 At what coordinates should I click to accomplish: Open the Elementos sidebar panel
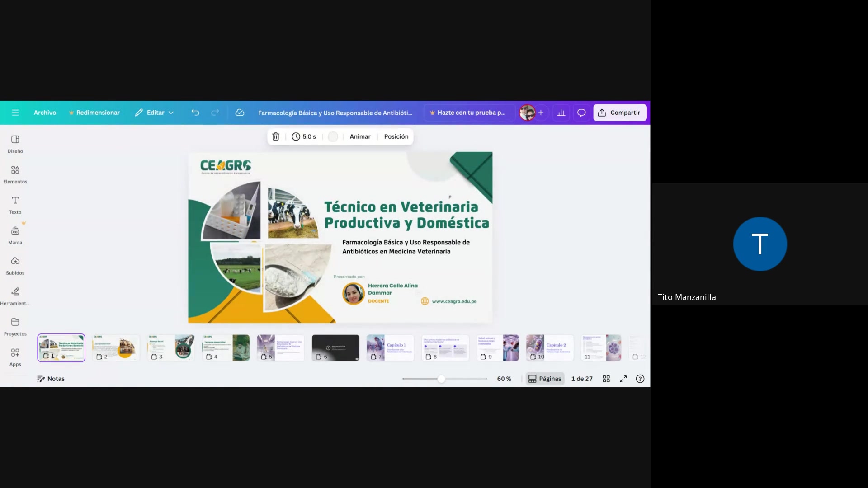[x=15, y=174]
